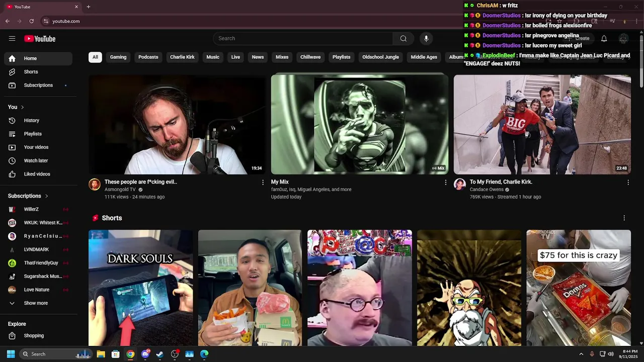Open the Asmongold TV channel name link
Screen dimensions: 644x362
click(x=120, y=190)
